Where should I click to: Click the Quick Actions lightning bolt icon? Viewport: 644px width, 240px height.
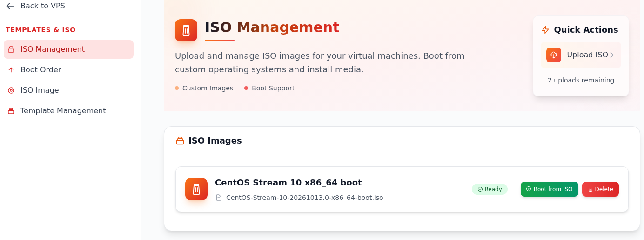coord(545,30)
